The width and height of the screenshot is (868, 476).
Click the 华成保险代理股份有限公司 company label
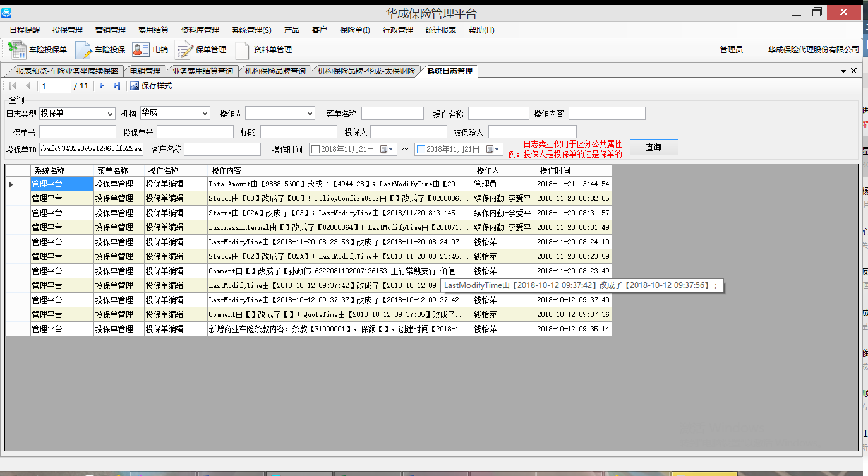click(x=814, y=49)
